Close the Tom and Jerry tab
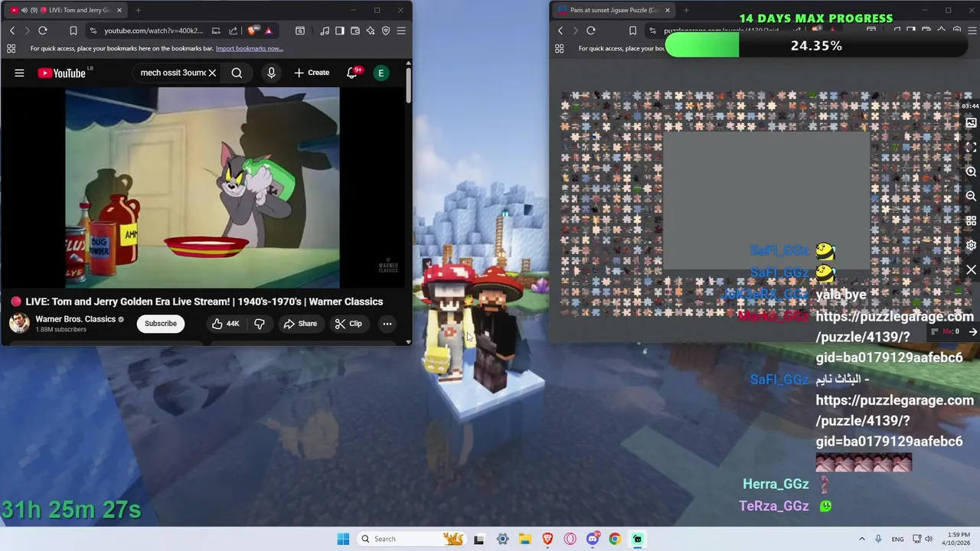 pyautogui.click(x=119, y=10)
